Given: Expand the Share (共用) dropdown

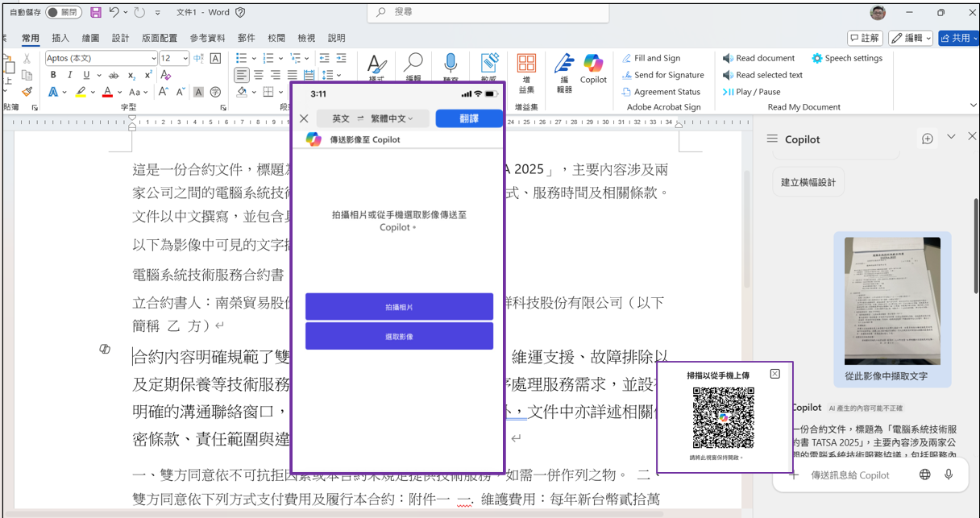Looking at the screenshot, I should (974, 38).
